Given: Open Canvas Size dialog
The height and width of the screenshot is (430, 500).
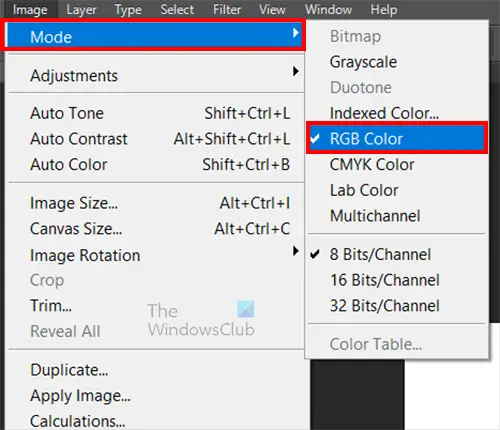Looking at the screenshot, I should (x=156, y=229).
